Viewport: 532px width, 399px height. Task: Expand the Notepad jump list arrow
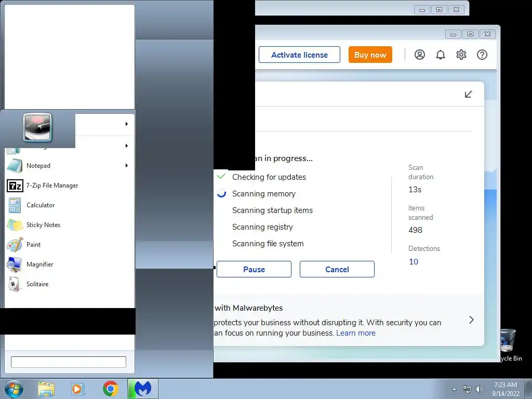point(127,166)
